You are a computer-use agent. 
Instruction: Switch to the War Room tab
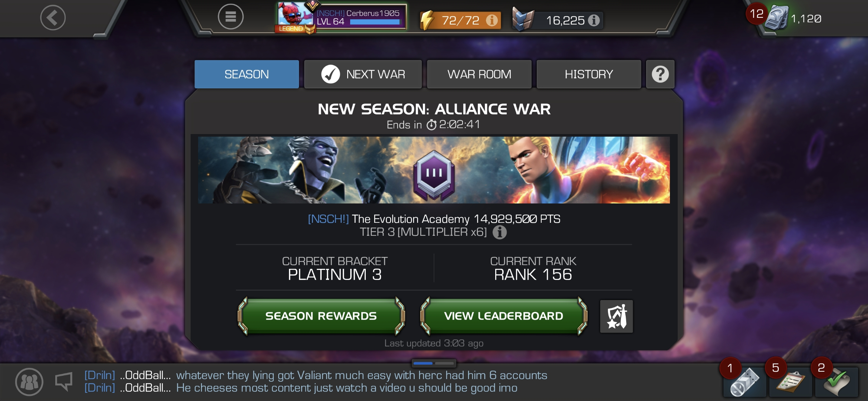(x=479, y=74)
